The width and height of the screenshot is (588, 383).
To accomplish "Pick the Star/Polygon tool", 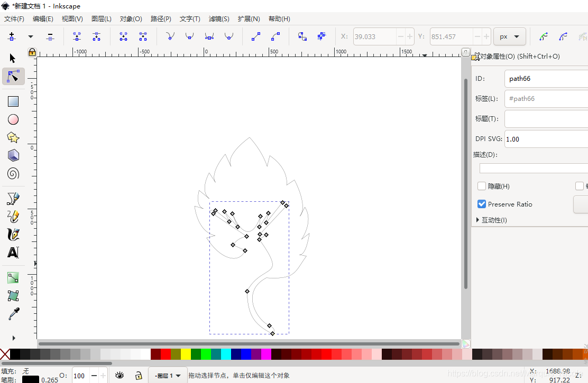I will pos(13,137).
